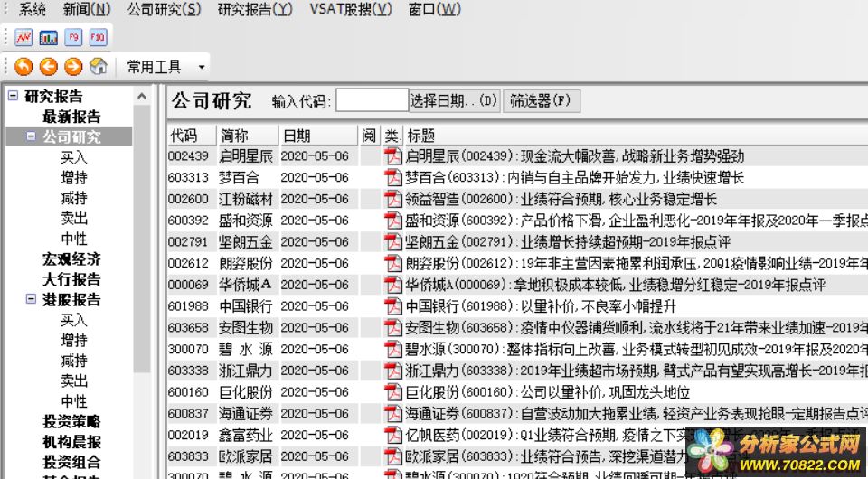Sort by the 简称 column header
Screen dimensions: 868x479
248,136
